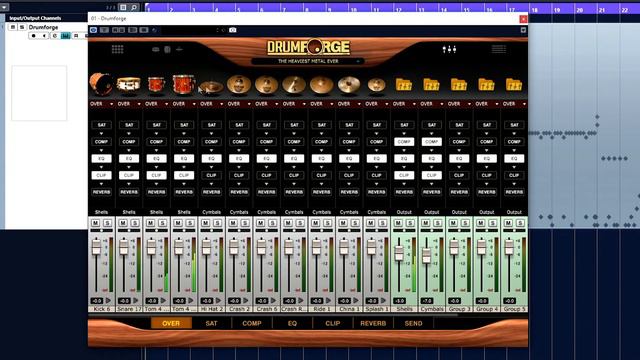Click the play arrow under Snare 17 channel
Image resolution: width=640 pixels, height=360 pixels.
tap(136, 301)
